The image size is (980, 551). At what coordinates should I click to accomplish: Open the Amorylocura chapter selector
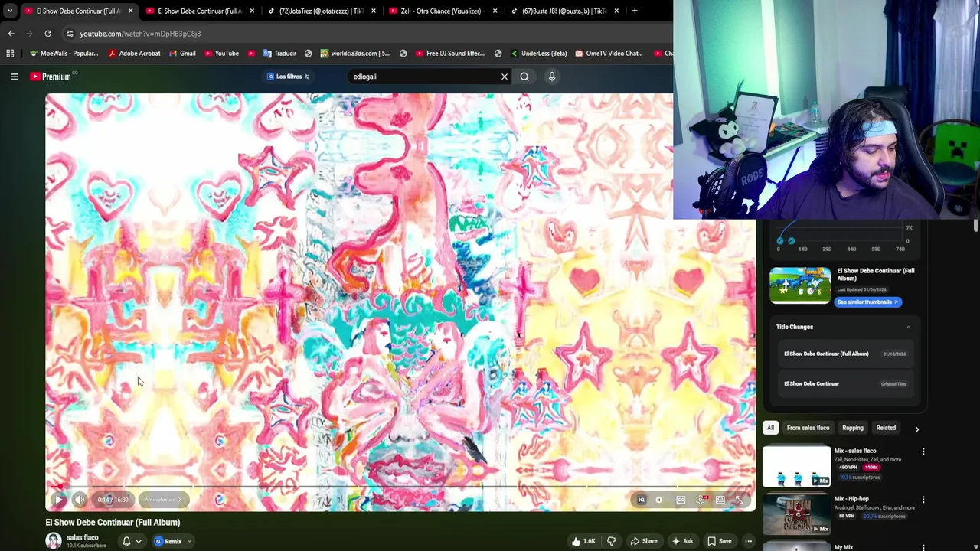point(162,500)
